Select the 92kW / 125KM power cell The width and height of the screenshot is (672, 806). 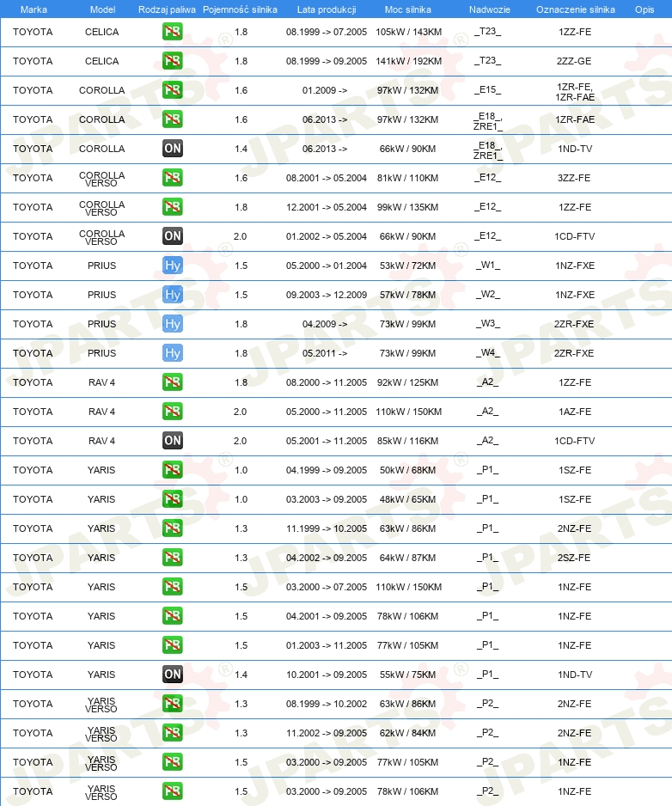407,382
